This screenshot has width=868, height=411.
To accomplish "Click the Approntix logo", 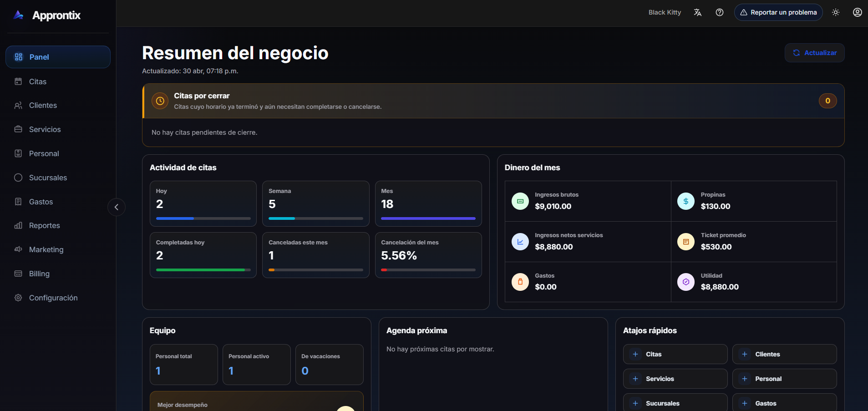I will 47,15.
